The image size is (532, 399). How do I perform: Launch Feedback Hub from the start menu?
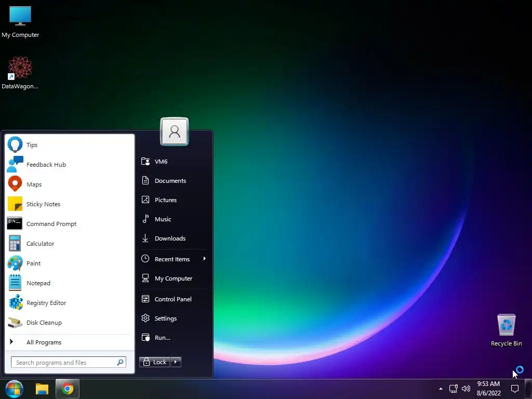pyautogui.click(x=70, y=165)
